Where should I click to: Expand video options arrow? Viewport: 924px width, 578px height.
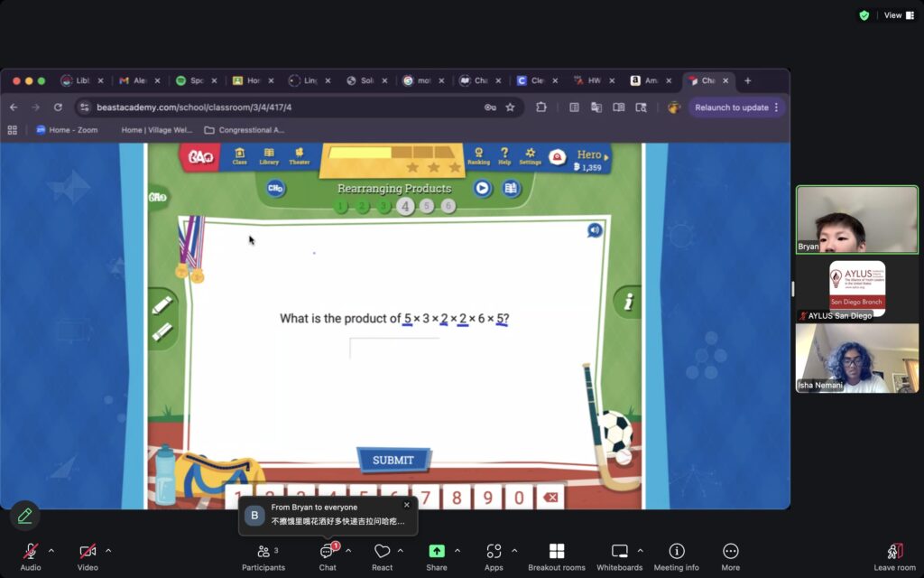108,550
